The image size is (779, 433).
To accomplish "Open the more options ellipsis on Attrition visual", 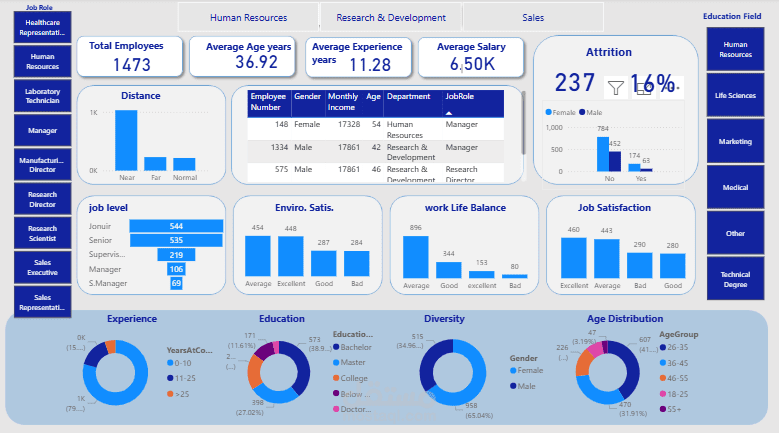I will click(672, 88).
